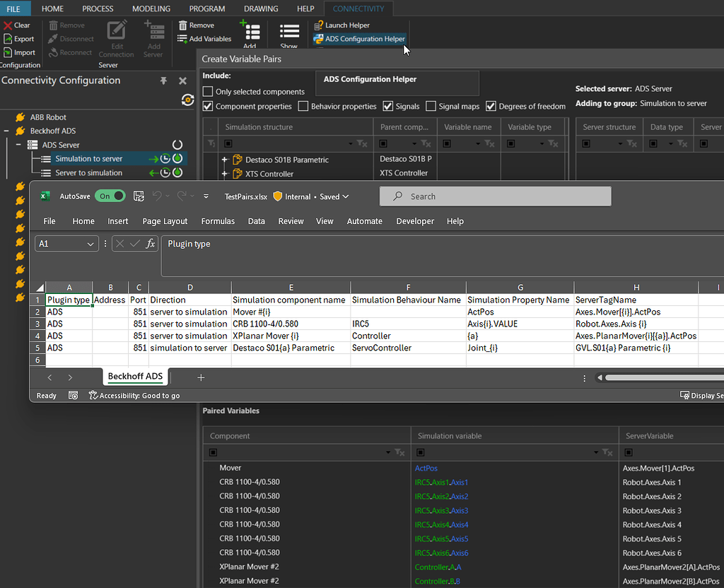Expand the Destaco S01B Parametric row
The width and height of the screenshot is (724, 588).
click(x=225, y=160)
